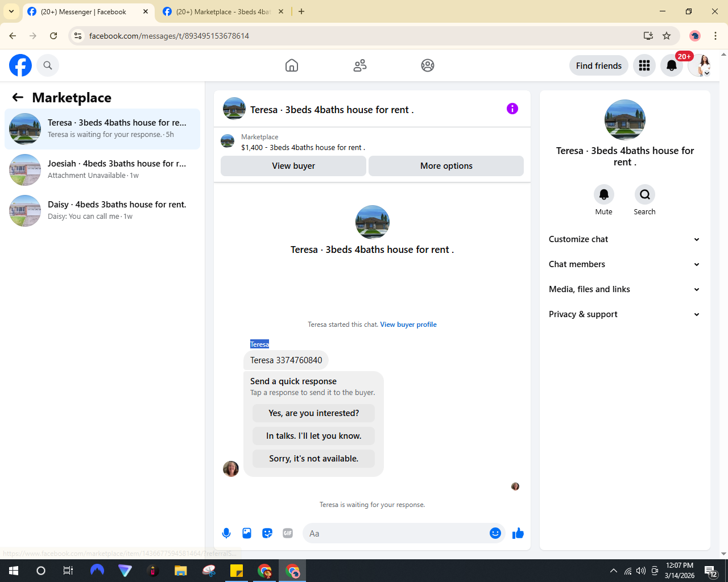
Task: Send a voice clip with microphone icon
Action: tap(226, 533)
